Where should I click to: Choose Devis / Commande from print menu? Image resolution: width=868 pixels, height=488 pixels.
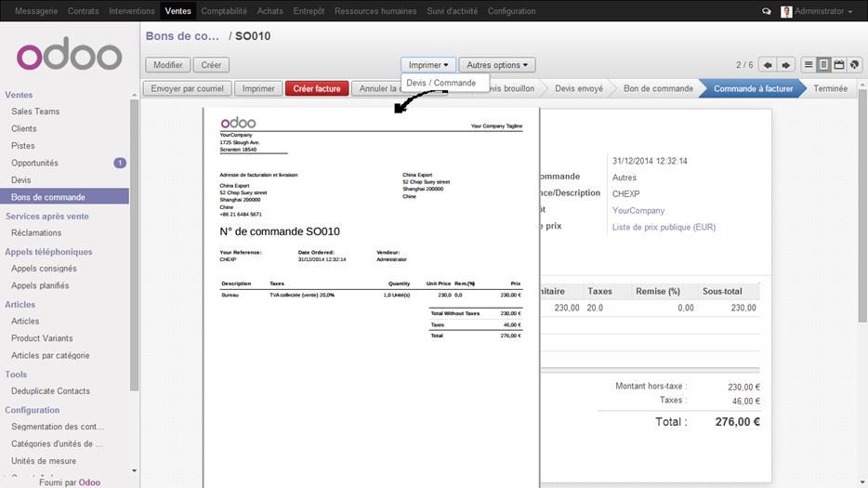[441, 83]
